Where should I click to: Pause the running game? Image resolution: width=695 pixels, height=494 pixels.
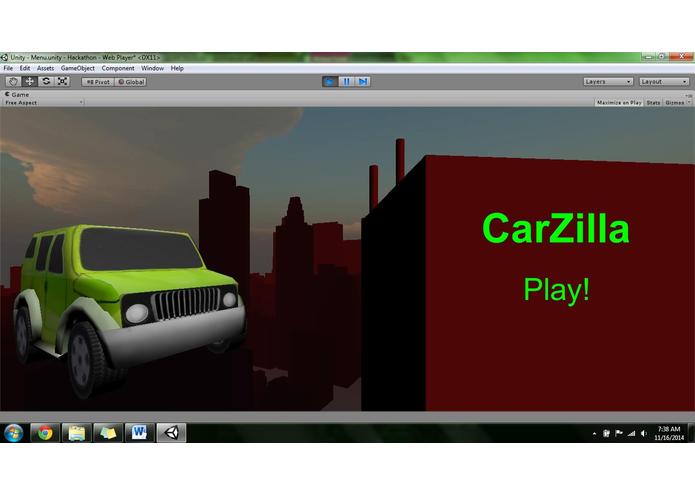click(346, 82)
